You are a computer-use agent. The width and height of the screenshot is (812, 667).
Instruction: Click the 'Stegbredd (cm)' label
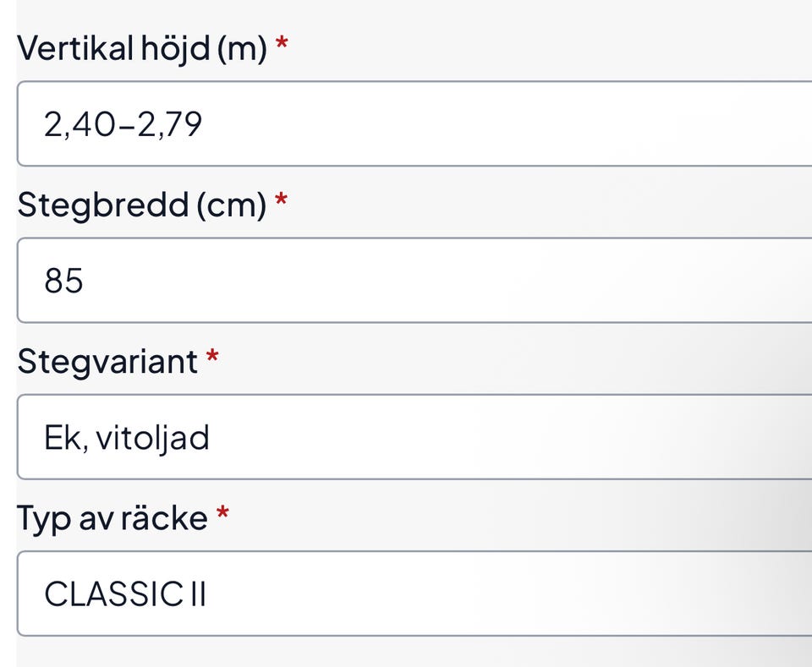click(141, 205)
